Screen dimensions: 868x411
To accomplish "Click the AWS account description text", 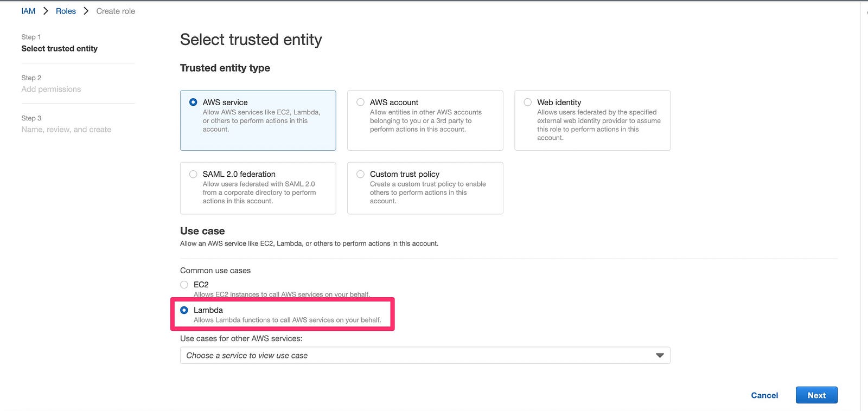I will click(425, 121).
